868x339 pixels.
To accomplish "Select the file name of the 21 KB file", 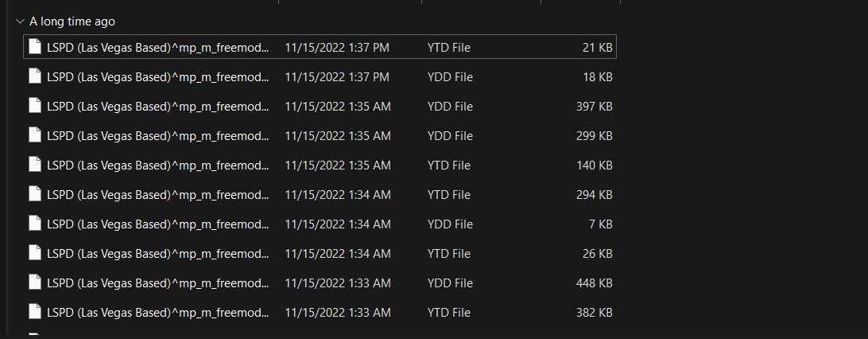I will (x=157, y=48).
